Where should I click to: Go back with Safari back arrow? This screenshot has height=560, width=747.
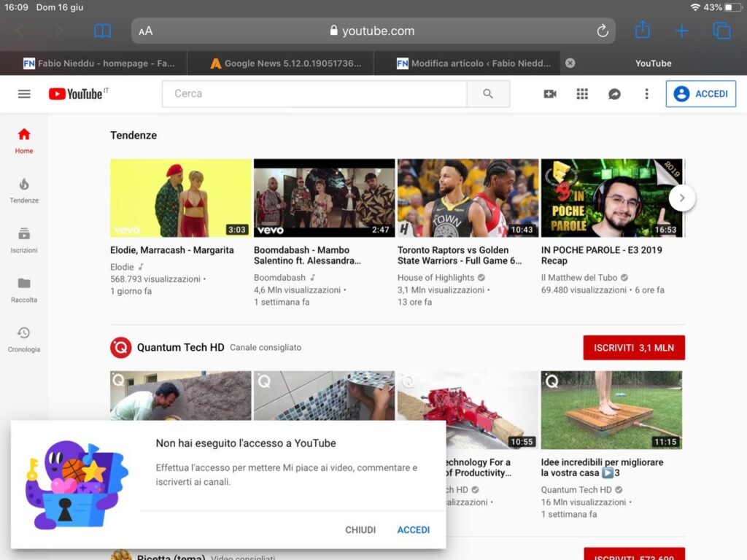click(20, 31)
